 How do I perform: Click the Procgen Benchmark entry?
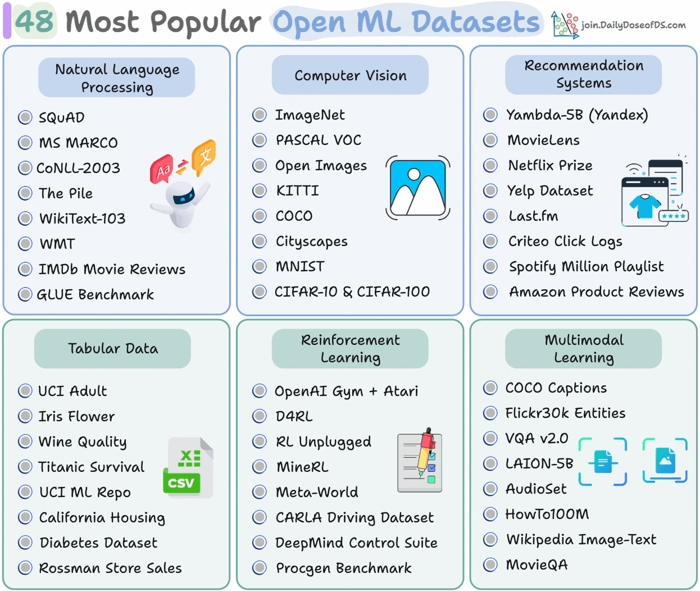pos(343,568)
